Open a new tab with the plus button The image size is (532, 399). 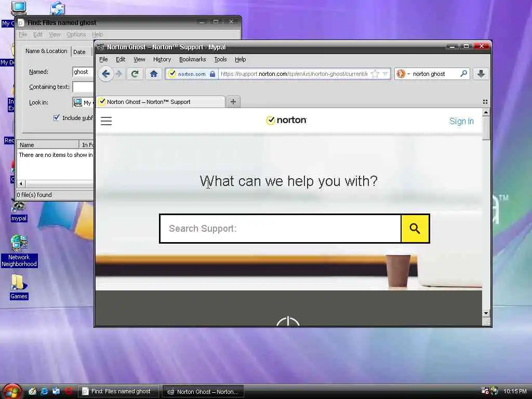(x=233, y=102)
